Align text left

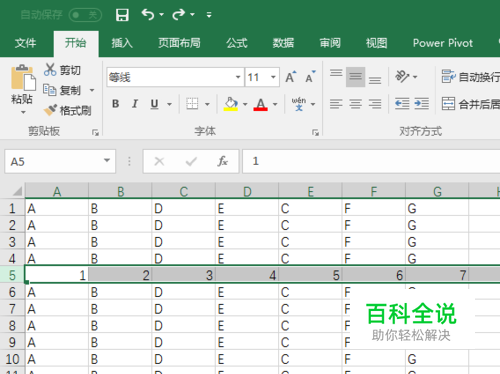coord(336,104)
